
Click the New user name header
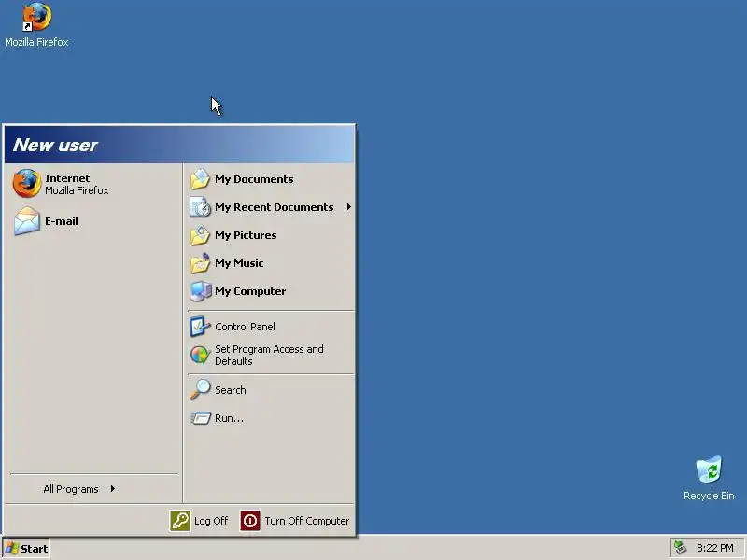click(x=55, y=145)
